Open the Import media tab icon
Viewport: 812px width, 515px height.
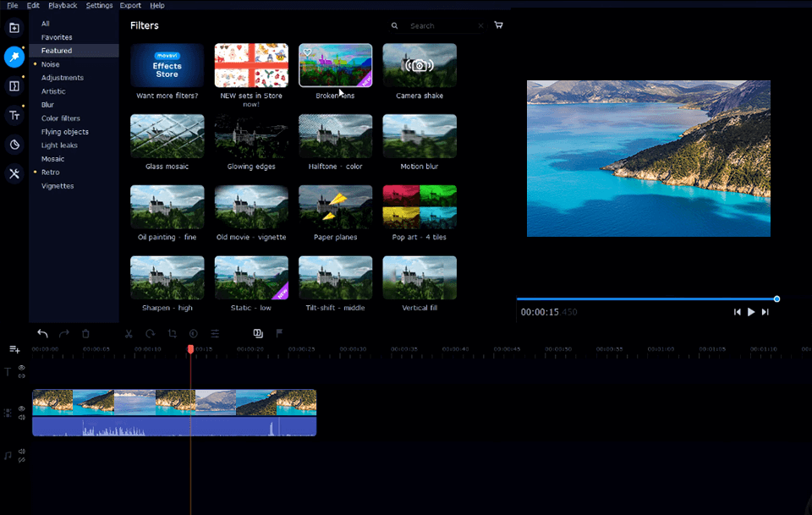tap(14, 28)
